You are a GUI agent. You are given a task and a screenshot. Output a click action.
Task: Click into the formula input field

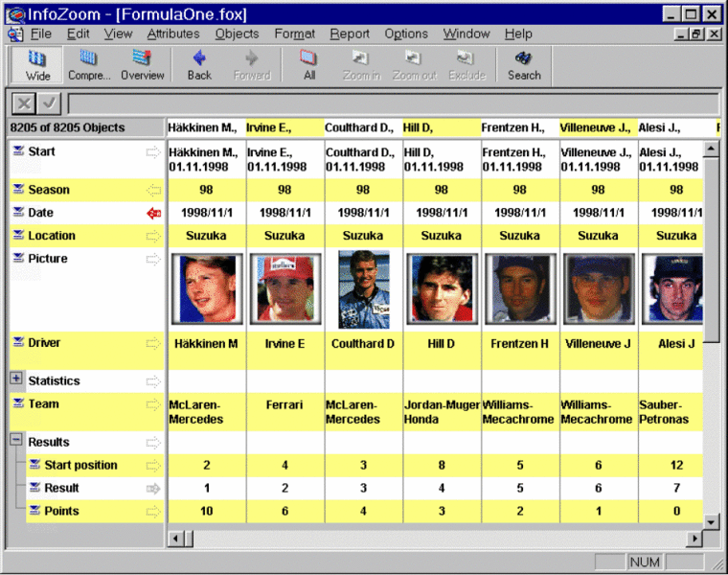tap(393, 103)
